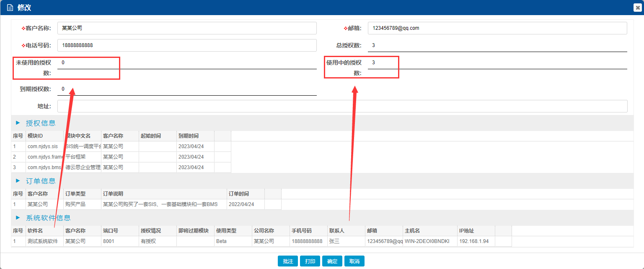Screen dimensions: 644x269
Task: Collapse the 订单信息 section triangle
Action: click(18, 181)
